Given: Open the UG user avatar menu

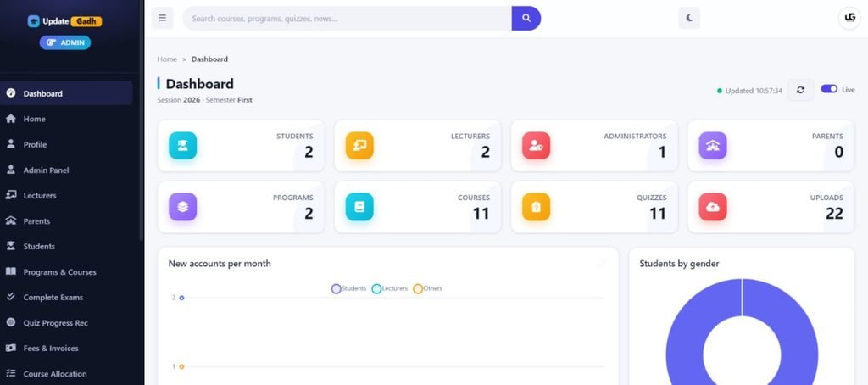Looking at the screenshot, I should click(x=849, y=19).
